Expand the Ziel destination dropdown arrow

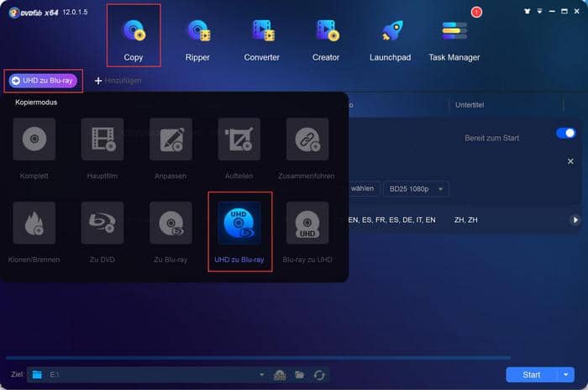click(x=262, y=375)
